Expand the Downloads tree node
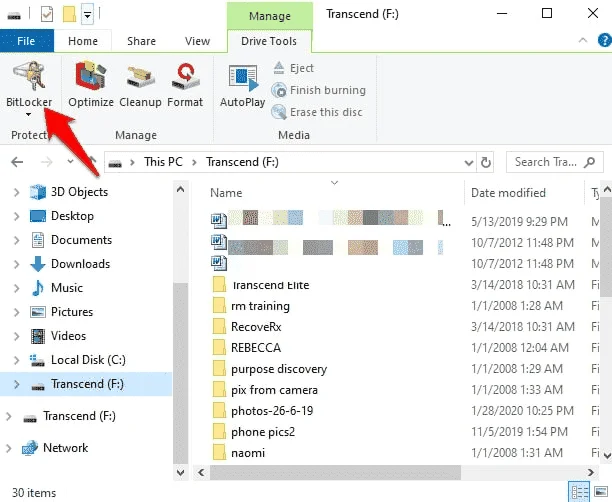Viewport: 612px width, 502px height. point(16,264)
